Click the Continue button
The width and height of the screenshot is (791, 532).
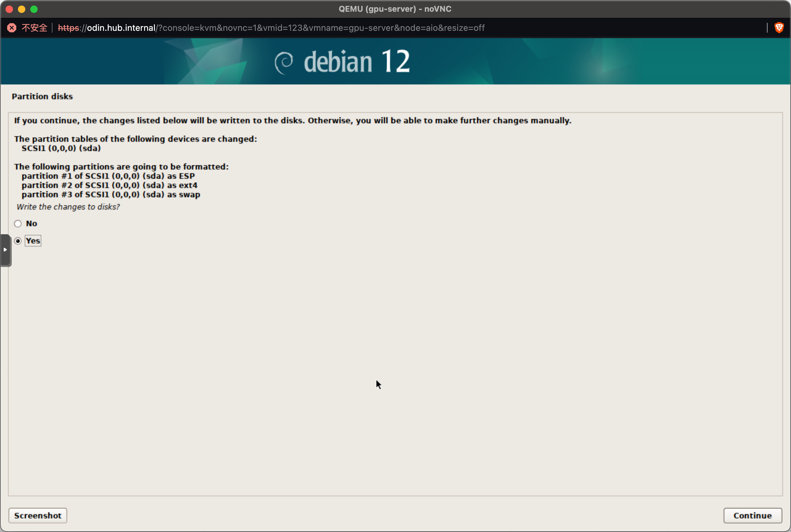point(752,515)
